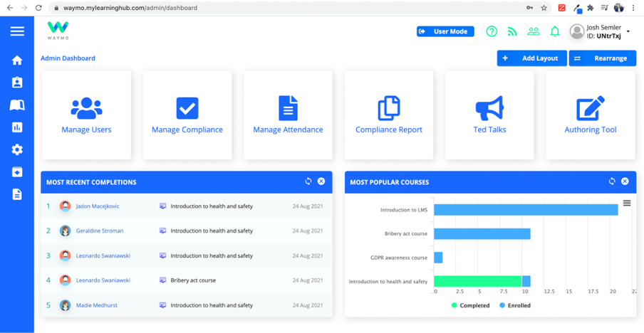
Task: Toggle the Completed legend series
Action: coord(470,305)
